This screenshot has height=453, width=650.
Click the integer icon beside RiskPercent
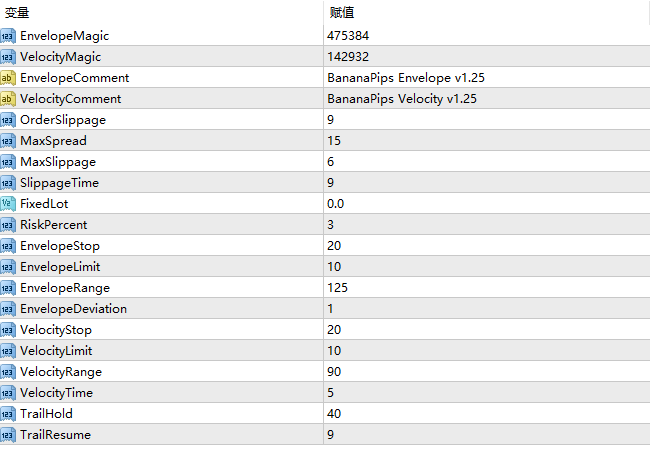8,225
